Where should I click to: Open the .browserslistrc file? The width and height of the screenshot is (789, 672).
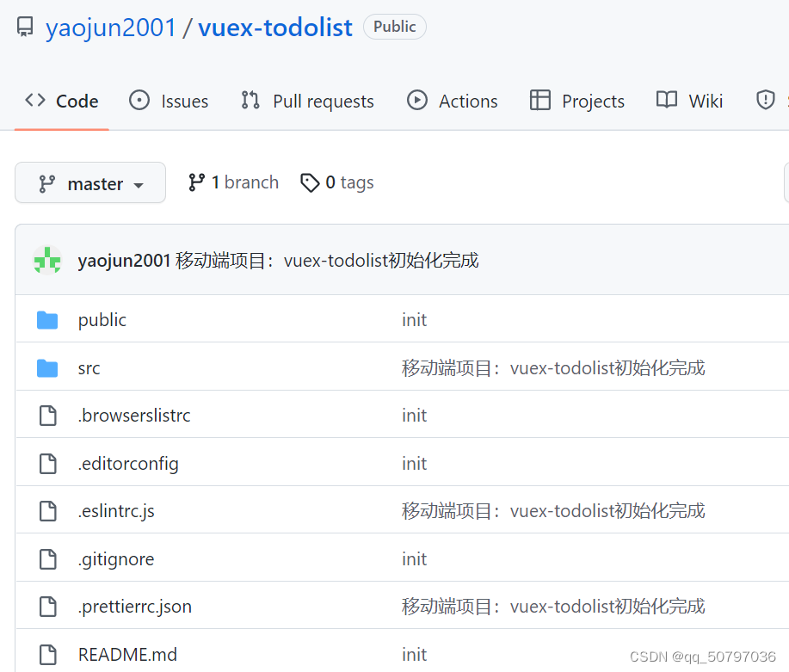pyautogui.click(x=134, y=416)
